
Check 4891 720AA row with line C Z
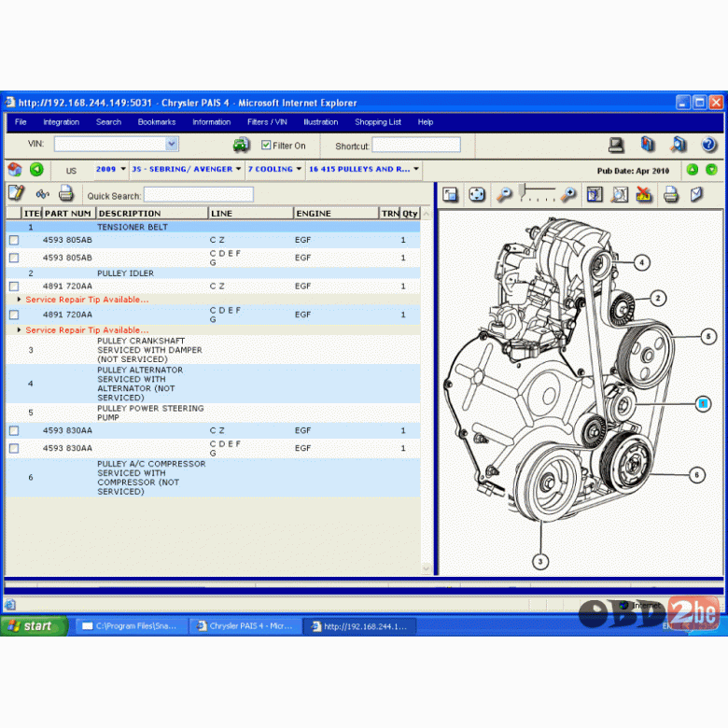click(x=14, y=287)
